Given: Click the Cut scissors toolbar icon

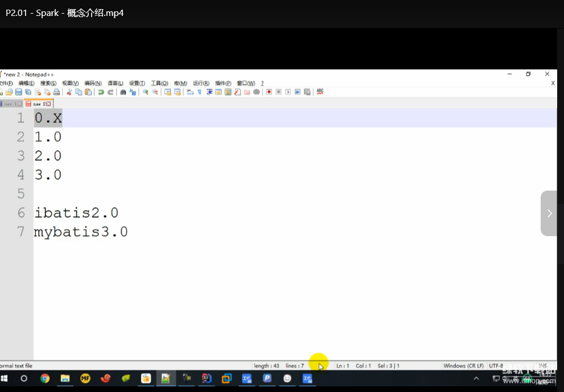Looking at the screenshot, I should coord(69,92).
